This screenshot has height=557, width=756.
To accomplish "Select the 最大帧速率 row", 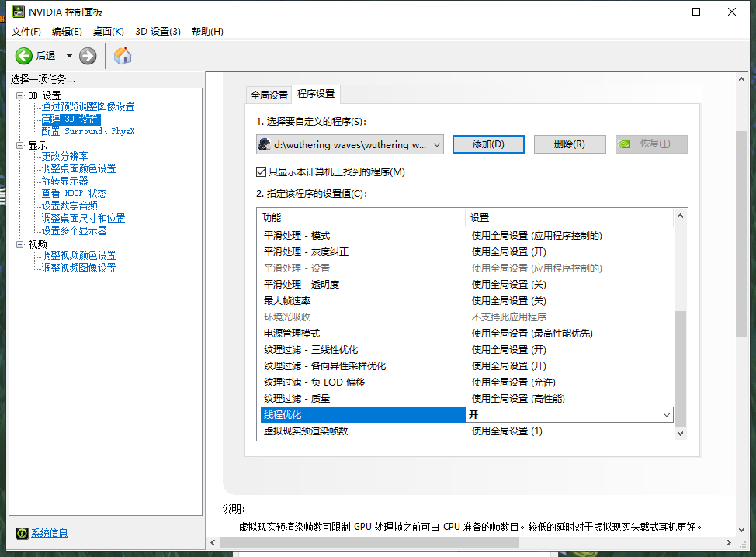I will point(466,301).
